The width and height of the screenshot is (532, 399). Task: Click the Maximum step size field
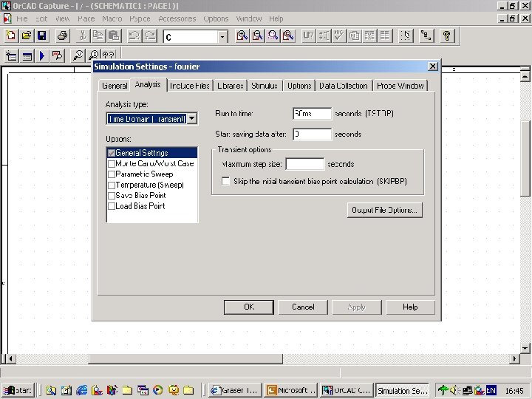click(305, 164)
